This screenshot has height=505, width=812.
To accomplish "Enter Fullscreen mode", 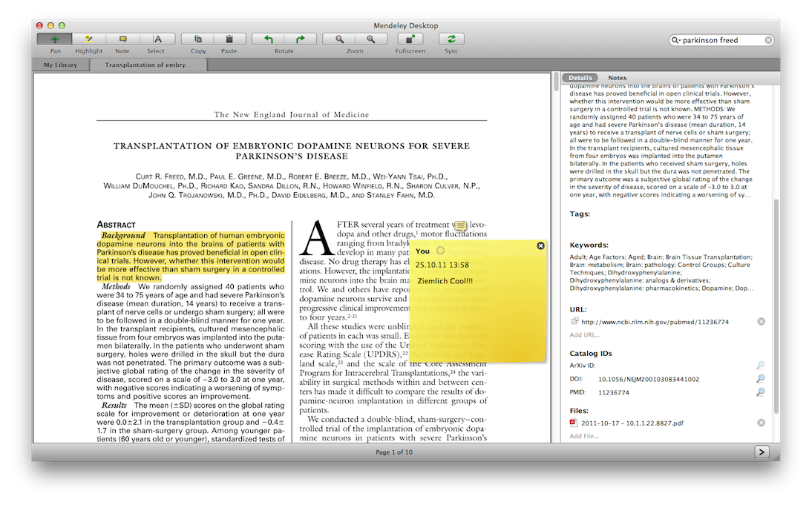I will tap(410, 39).
